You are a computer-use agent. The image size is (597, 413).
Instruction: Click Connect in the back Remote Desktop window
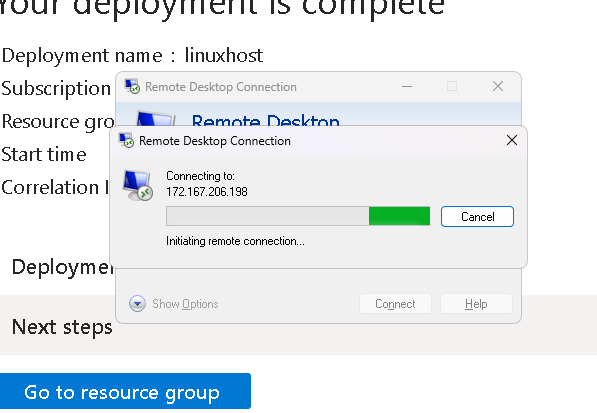[395, 304]
